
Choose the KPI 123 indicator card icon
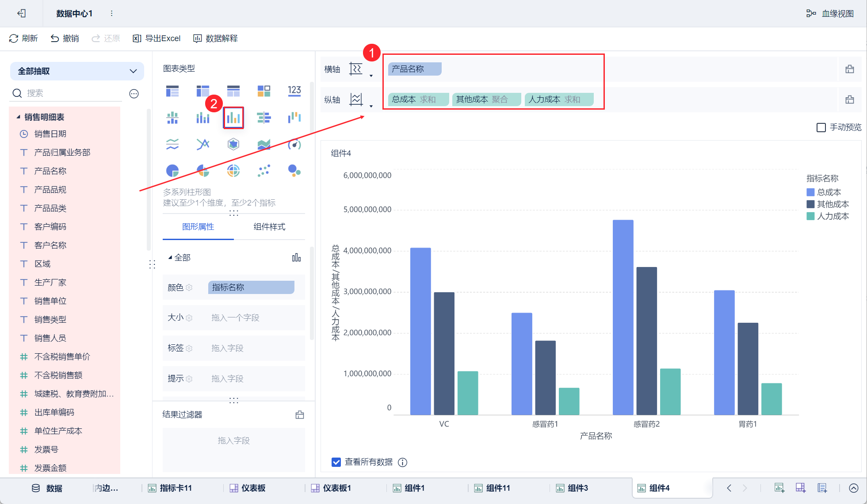point(294,91)
